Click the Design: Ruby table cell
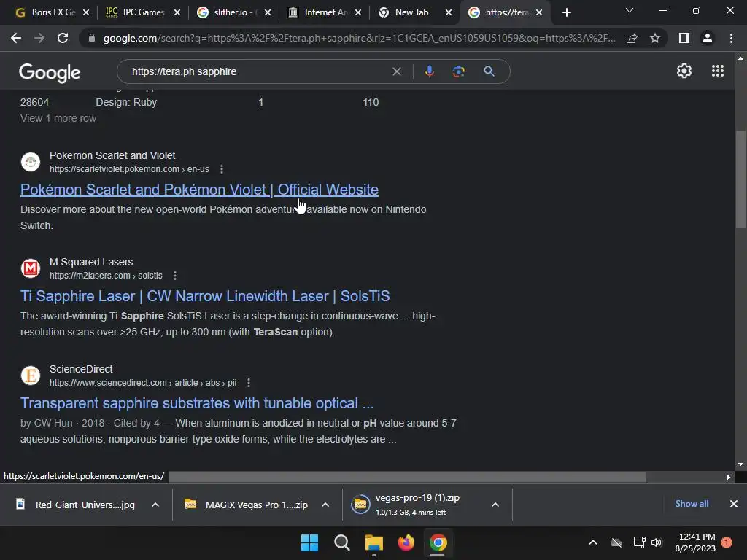The width and height of the screenshot is (747, 560). [x=126, y=102]
